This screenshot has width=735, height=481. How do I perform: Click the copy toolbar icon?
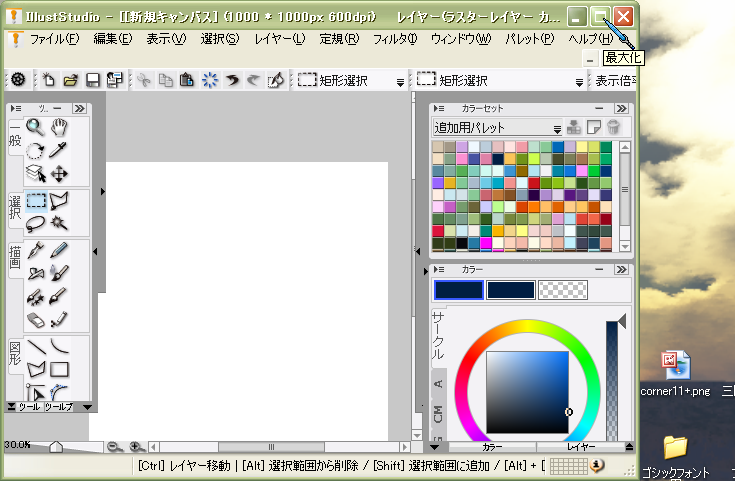[x=165, y=80]
